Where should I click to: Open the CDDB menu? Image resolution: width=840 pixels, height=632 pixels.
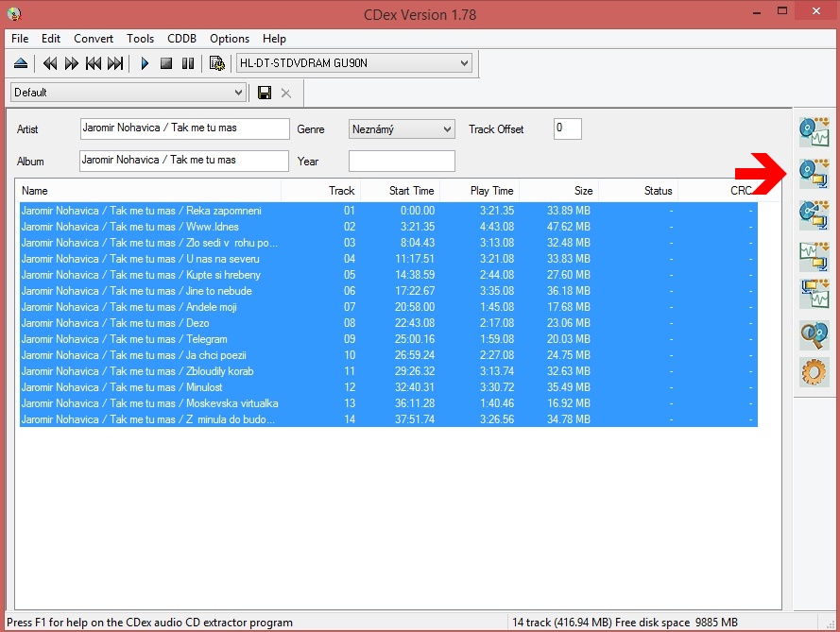pos(182,39)
